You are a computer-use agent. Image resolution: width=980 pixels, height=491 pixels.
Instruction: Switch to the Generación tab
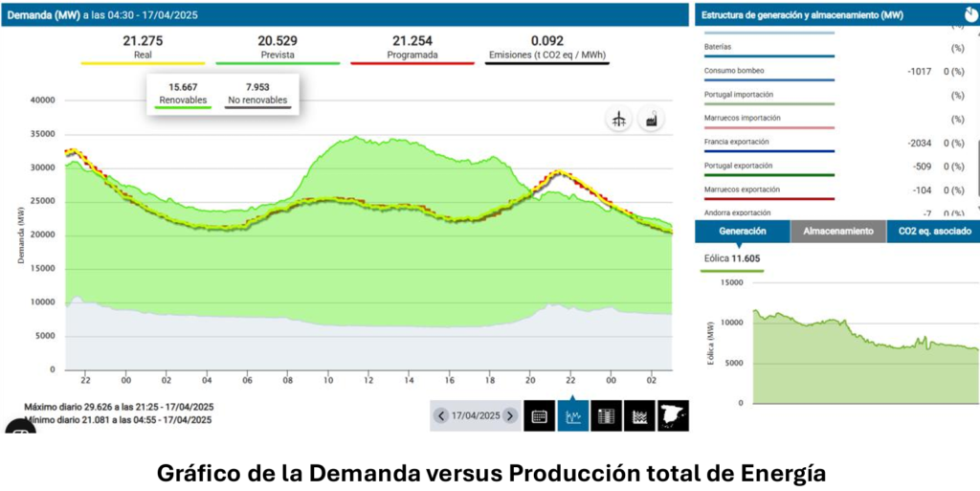point(742,231)
